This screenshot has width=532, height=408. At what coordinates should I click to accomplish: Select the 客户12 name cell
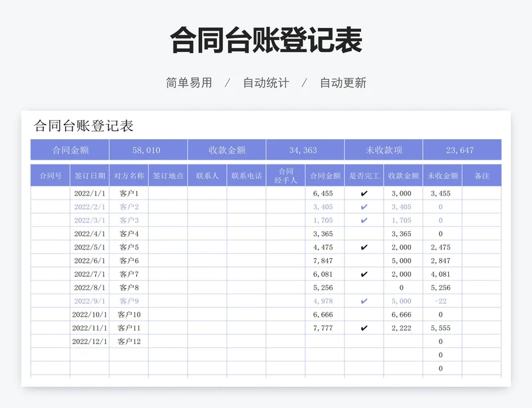pyautogui.click(x=129, y=341)
